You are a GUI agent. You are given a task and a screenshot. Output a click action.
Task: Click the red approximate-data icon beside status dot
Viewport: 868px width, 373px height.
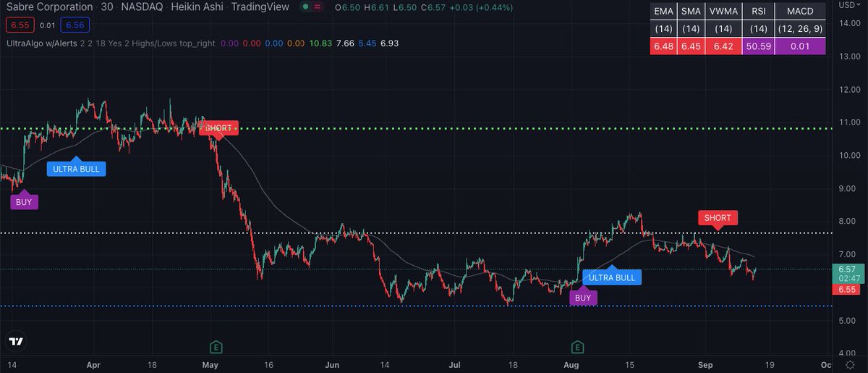[318, 7]
